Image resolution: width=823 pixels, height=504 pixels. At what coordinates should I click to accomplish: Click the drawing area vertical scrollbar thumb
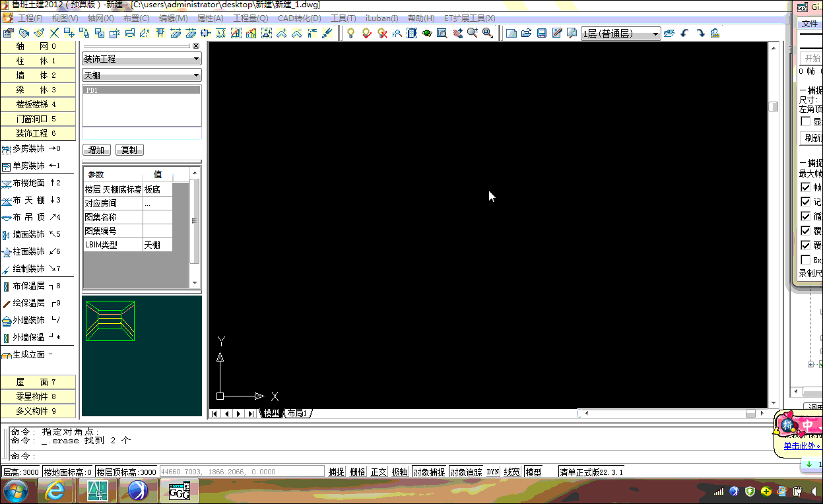[774, 106]
